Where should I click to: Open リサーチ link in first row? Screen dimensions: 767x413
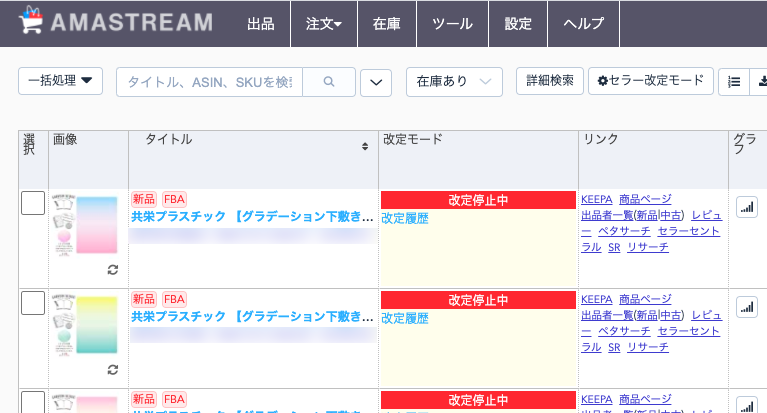[648, 247]
